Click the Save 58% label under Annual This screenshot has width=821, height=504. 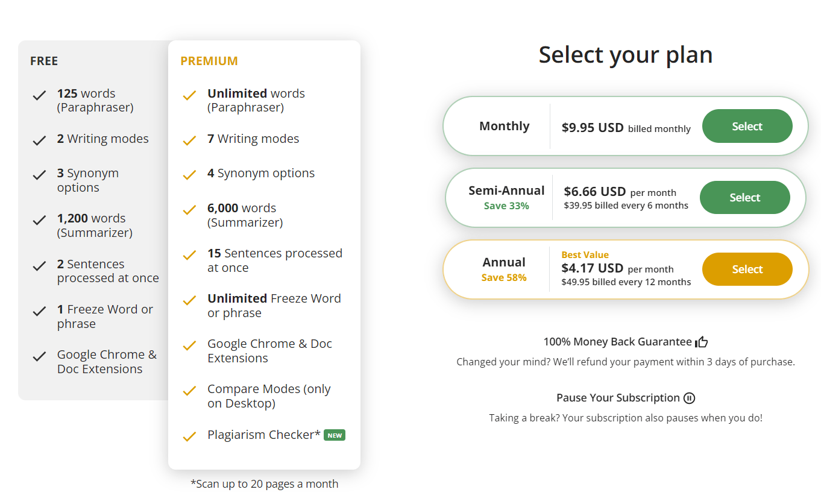tap(504, 277)
